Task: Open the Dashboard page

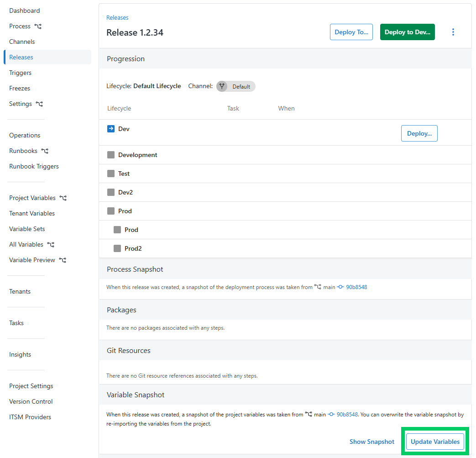Action: [x=24, y=10]
